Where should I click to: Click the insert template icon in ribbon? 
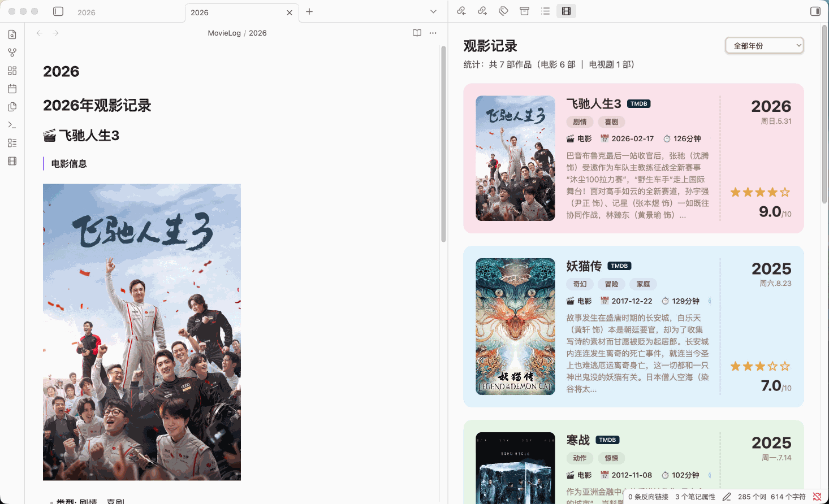pos(12,107)
